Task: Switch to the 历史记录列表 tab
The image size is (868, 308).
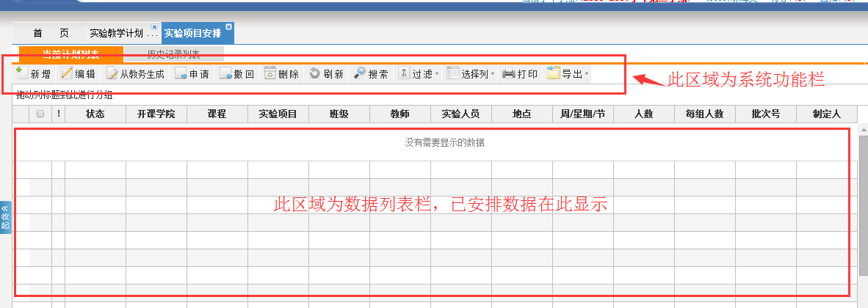Action: [173, 54]
